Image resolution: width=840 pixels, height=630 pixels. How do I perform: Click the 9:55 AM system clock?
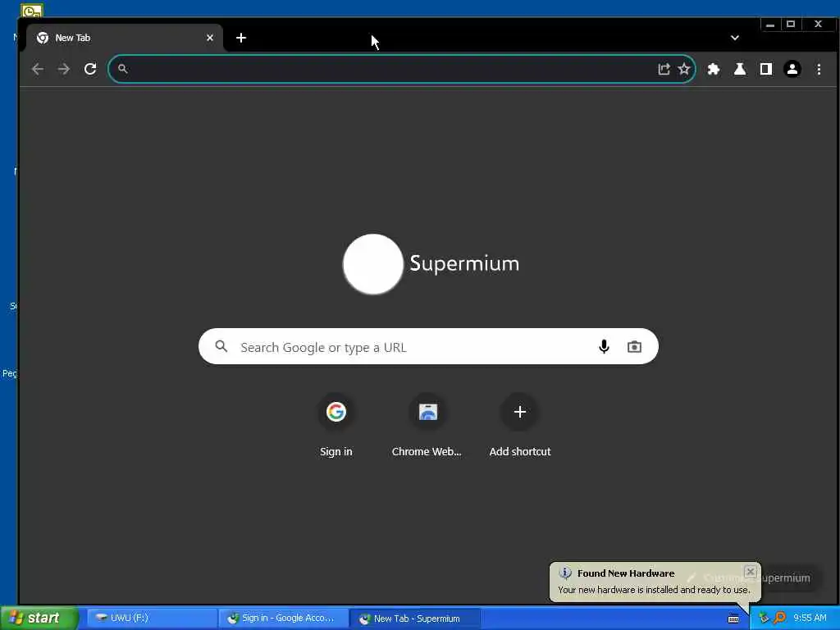[x=810, y=618]
